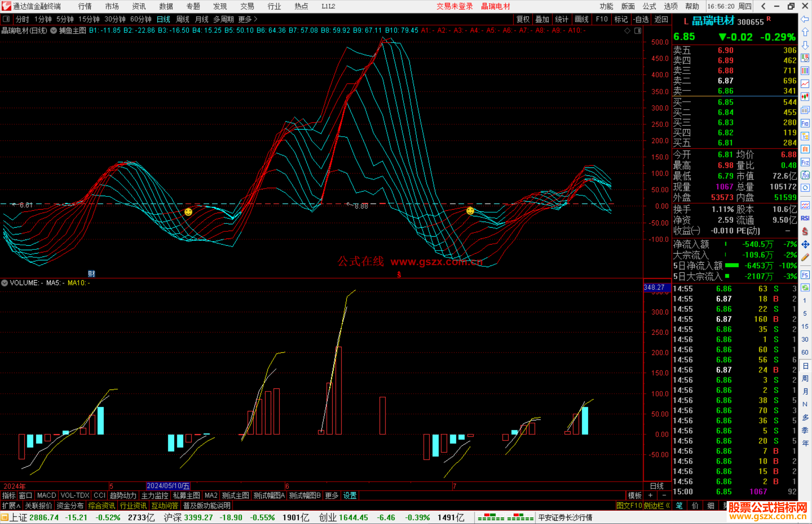Screen dimensions: 812x524
Task: Click the RSI indicator sidebar icon
Action: tap(805, 218)
